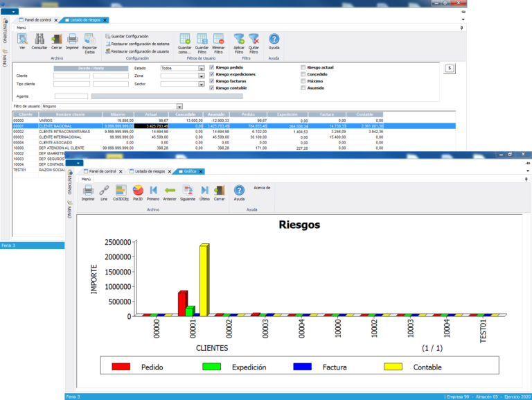Image resolution: width=532 pixels, height=400 pixels.
Task: Go to Siguiente chart page
Action: pos(188,191)
